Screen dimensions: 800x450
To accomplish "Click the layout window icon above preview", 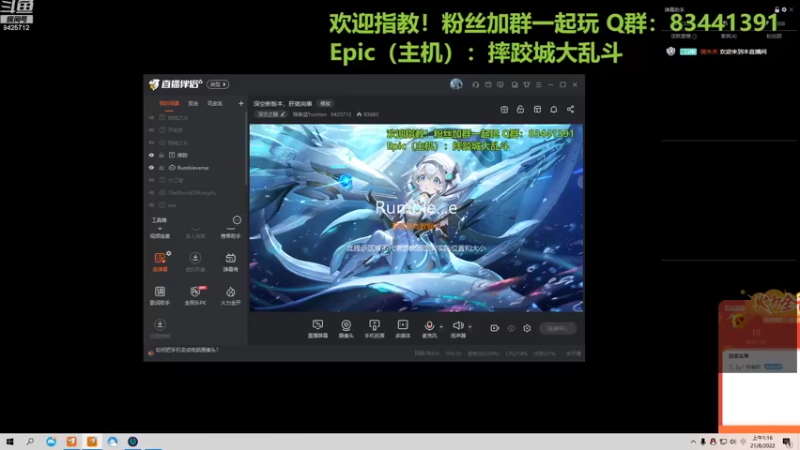I will tap(537, 109).
